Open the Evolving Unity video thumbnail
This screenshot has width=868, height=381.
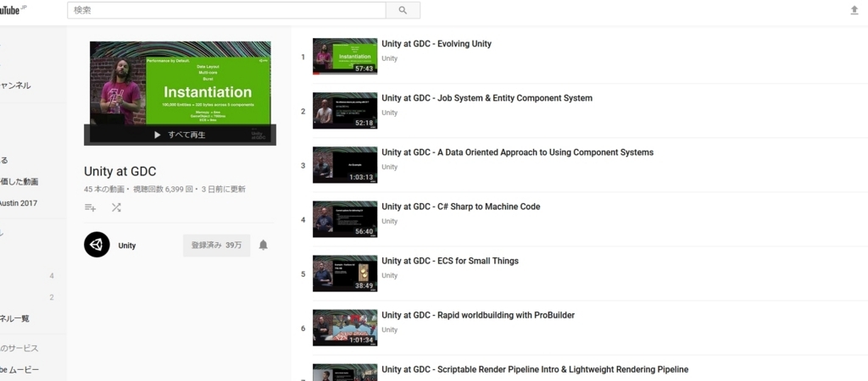click(x=345, y=56)
